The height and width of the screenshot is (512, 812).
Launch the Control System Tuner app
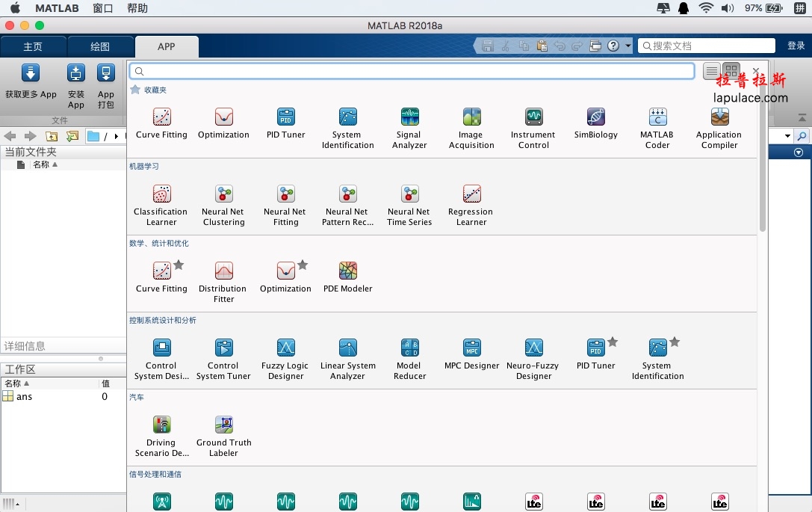coord(223,360)
